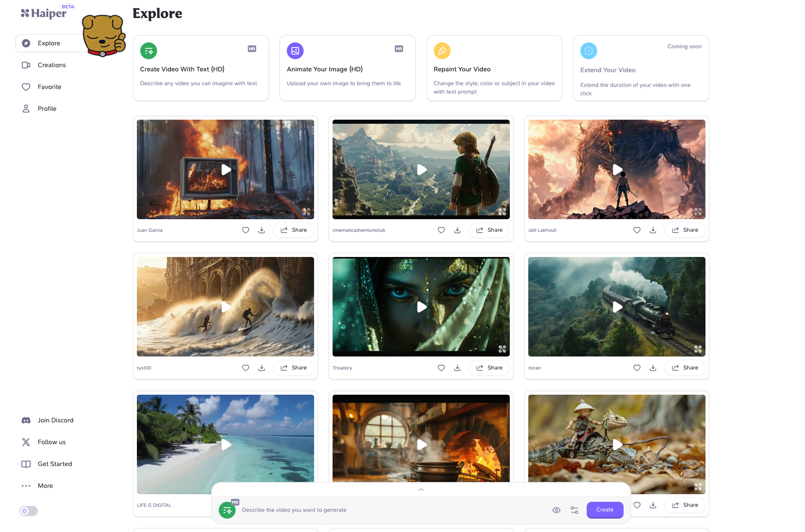The height and width of the screenshot is (532, 805).
Task: Share cinematicadventureclub's video
Action: [x=489, y=230]
